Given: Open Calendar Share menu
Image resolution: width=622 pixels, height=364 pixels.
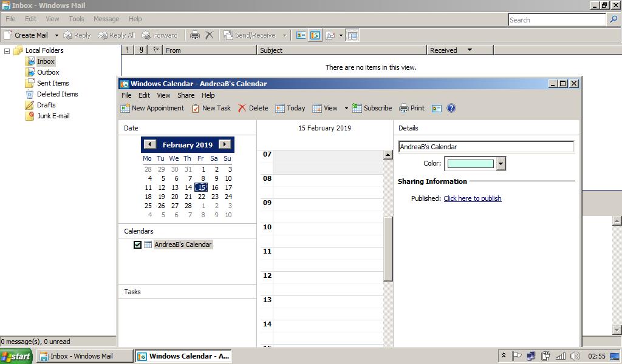Looking at the screenshot, I should coord(186,95).
